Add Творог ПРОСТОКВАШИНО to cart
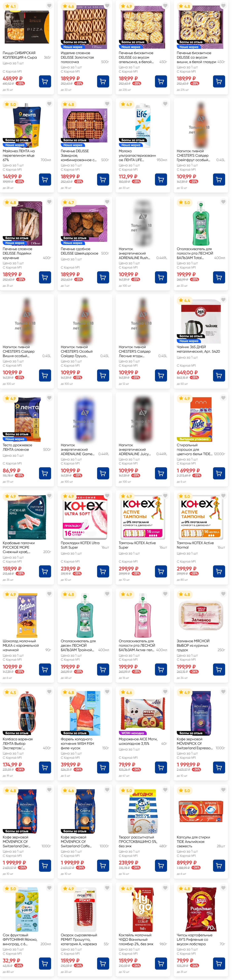The height and width of the screenshot is (980, 237). (161, 866)
